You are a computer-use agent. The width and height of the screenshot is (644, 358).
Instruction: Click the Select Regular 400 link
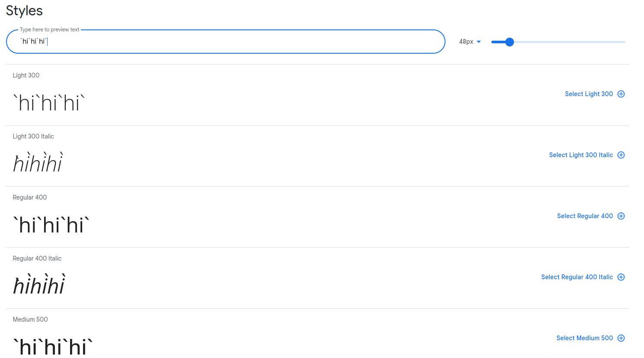(585, 216)
